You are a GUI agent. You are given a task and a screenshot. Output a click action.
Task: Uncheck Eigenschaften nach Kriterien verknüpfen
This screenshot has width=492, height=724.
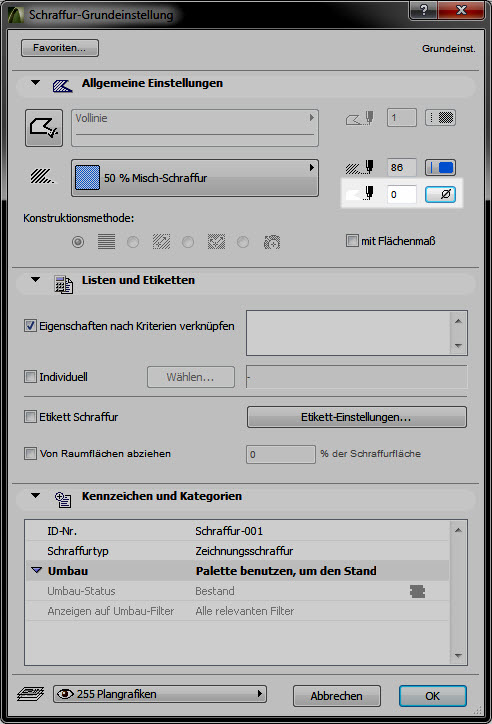pos(30,326)
